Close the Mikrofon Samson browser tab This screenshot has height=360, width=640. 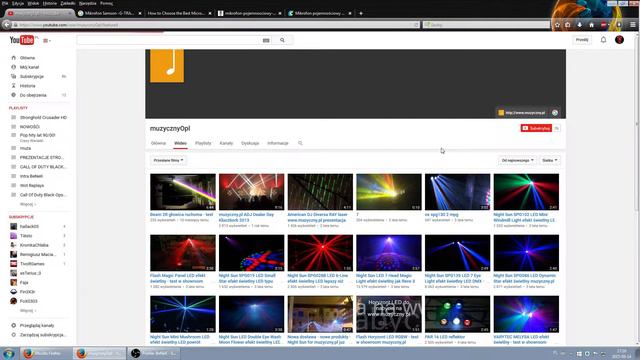click(140, 13)
